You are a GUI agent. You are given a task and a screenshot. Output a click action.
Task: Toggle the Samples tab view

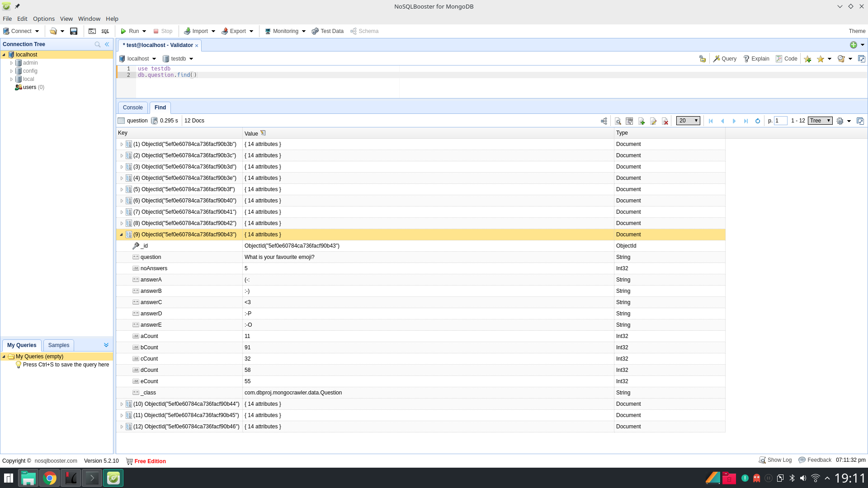tap(58, 345)
